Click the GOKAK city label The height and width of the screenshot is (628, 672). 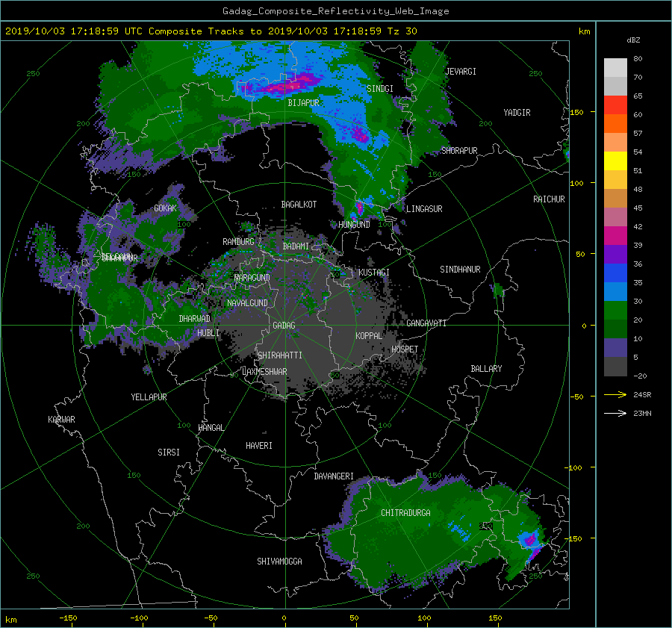pos(166,208)
